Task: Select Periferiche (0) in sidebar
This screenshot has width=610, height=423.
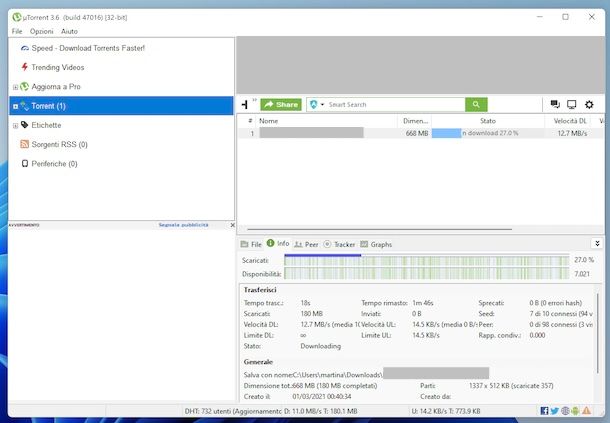Action: 54,164
